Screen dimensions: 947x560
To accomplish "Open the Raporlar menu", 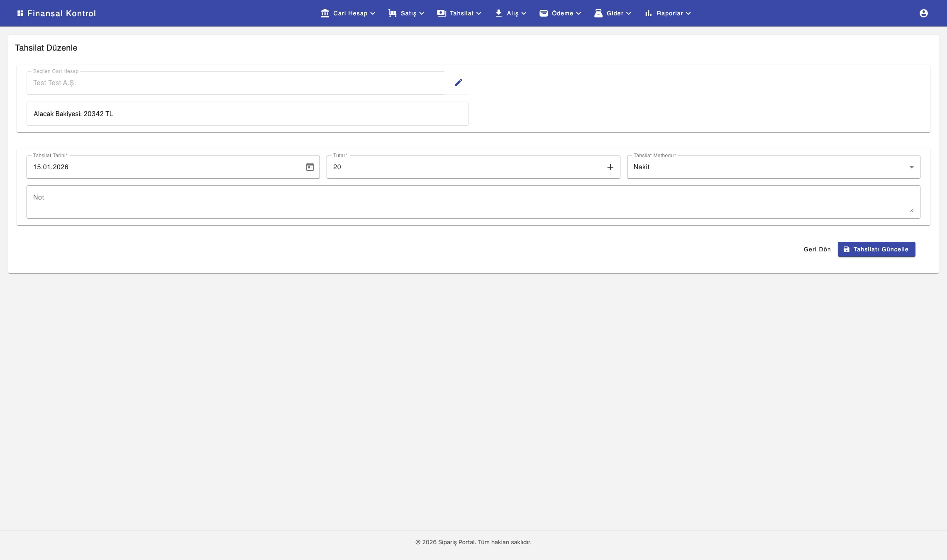I will [669, 13].
